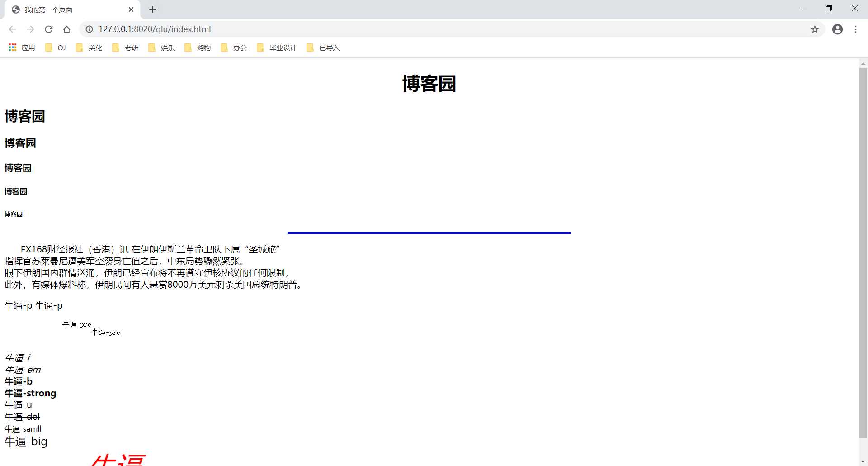The image size is (868, 466).
Task: Reload the current page
Action: click(x=48, y=29)
